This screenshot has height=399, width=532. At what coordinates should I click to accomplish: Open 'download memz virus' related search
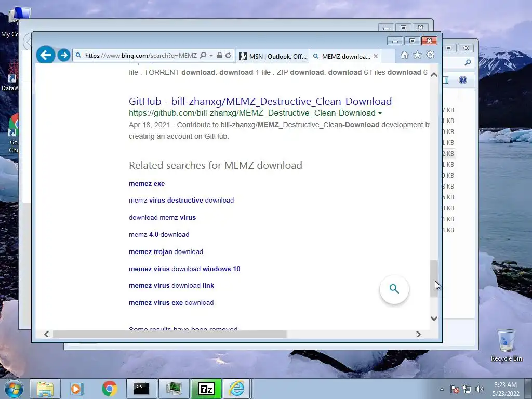[x=162, y=218]
